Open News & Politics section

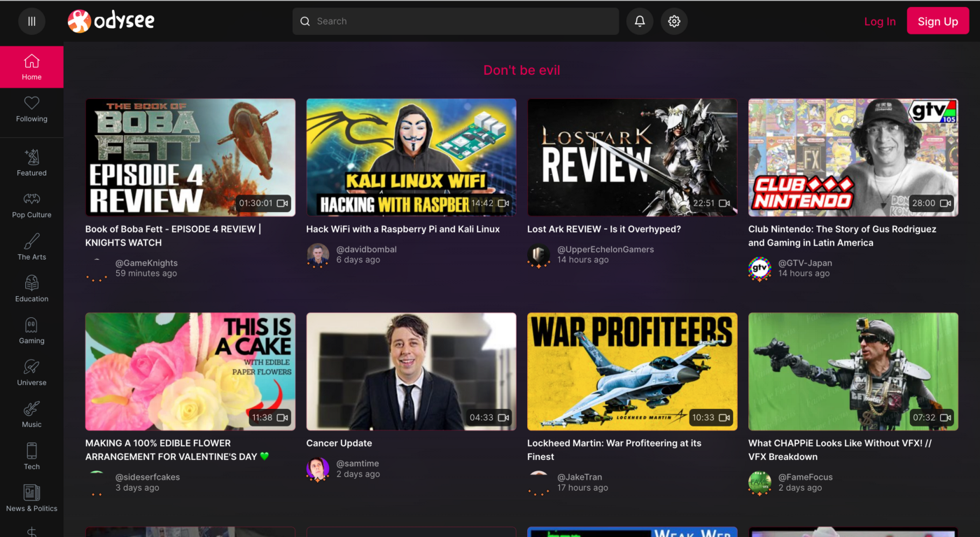31,498
